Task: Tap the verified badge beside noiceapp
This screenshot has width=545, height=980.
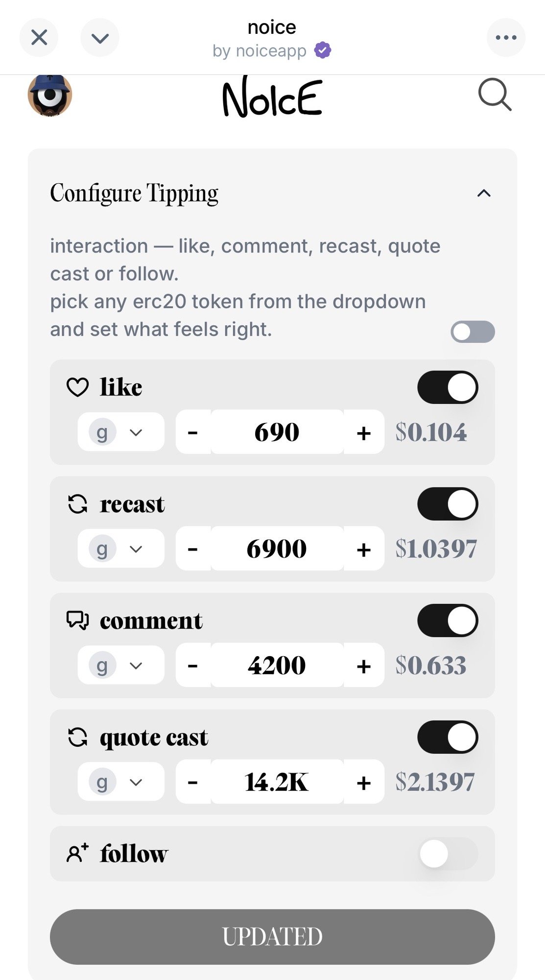Action: (x=323, y=50)
